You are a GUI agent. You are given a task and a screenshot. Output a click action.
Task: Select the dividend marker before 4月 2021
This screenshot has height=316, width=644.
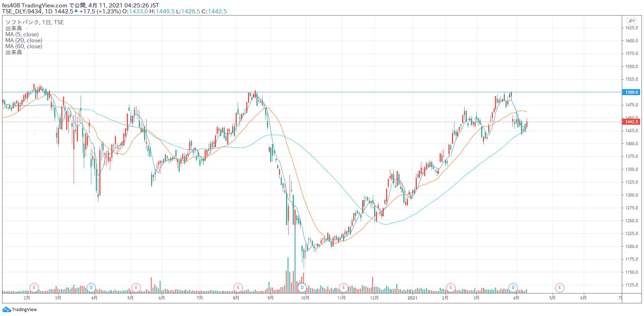click(x=513, y=287)
